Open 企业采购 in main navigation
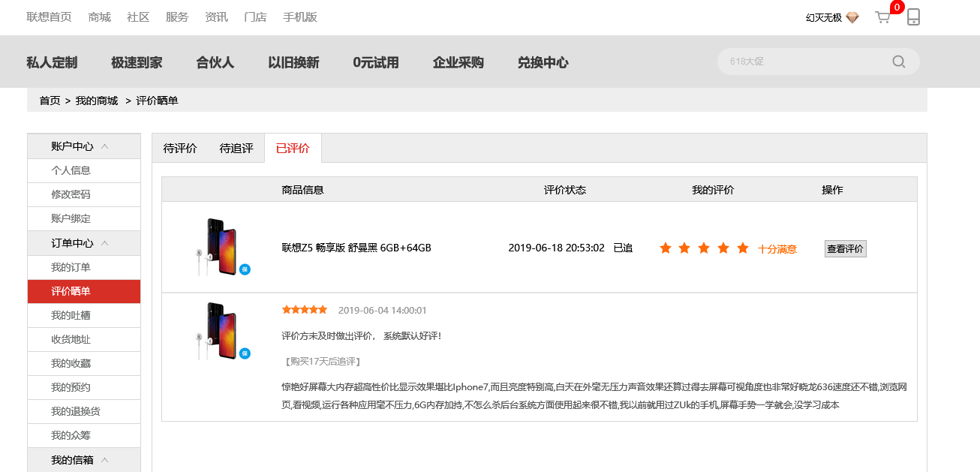980x472 pixels. pos(458,63)
